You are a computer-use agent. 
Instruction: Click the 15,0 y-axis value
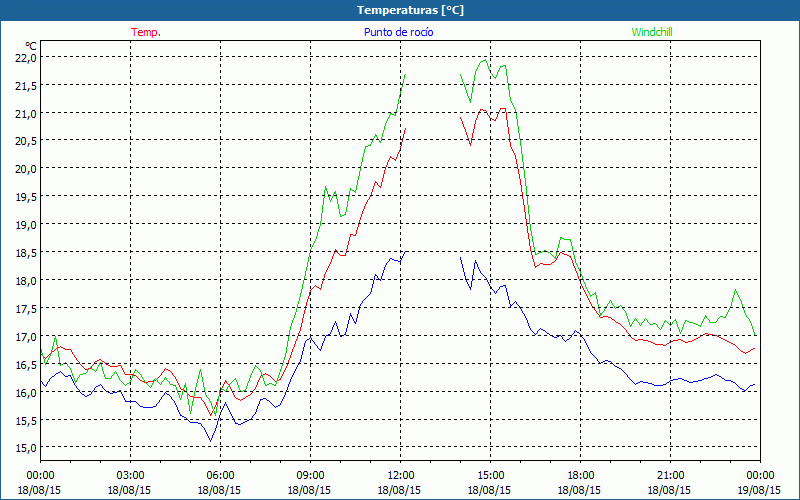25,448
